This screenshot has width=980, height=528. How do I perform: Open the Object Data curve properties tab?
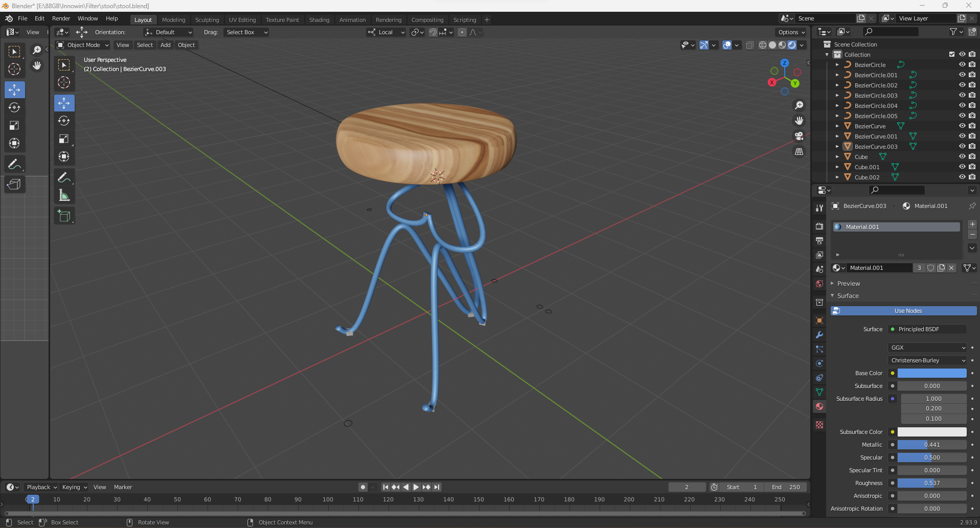(x=819, y=392)
